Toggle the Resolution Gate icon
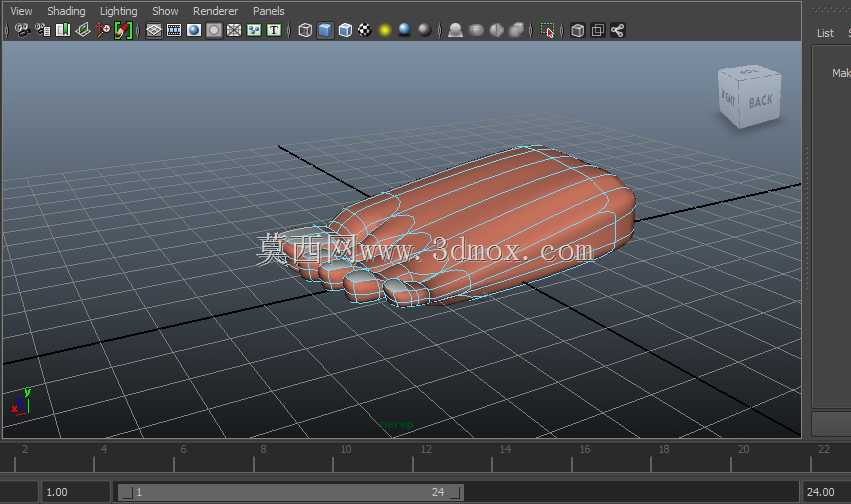The height and width of the screenshot is (504, 851). coord(194,30)
